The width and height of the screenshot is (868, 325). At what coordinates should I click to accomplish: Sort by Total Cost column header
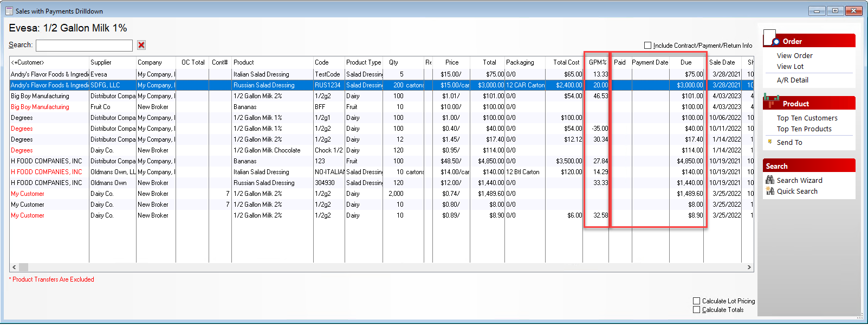click(x=564, y=62)
